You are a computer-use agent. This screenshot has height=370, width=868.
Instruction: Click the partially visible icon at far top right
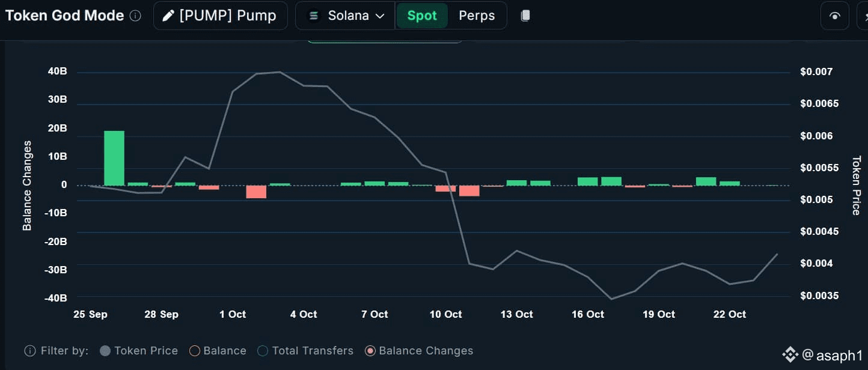tap(863, 16)
